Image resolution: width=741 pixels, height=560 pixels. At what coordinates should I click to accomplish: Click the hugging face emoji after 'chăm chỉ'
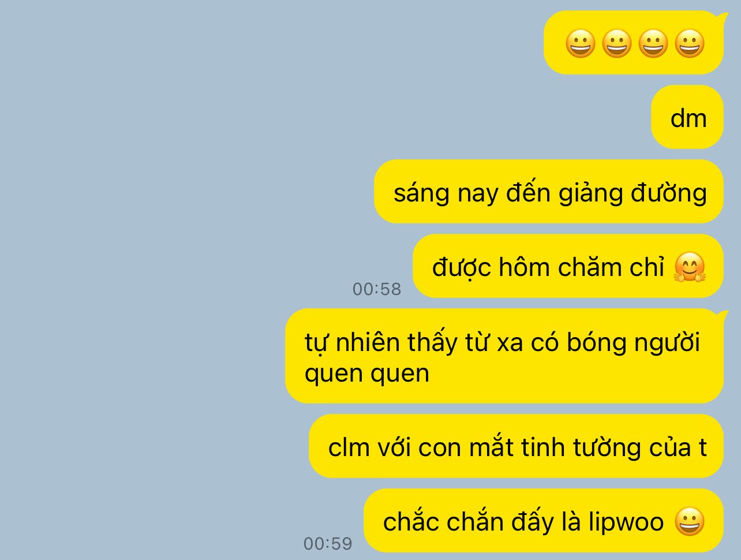point(690,267)
